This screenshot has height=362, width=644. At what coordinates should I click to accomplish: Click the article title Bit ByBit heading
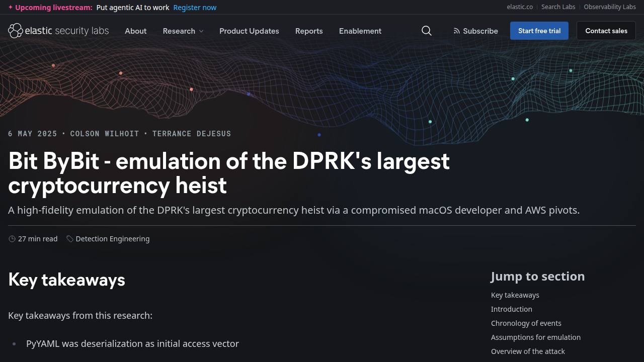point(229,173)
